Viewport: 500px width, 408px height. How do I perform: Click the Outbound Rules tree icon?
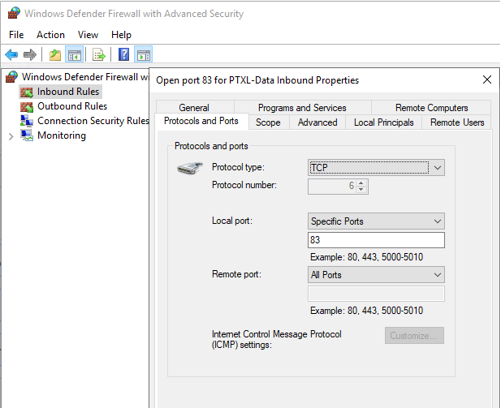[x=27, y=107]
